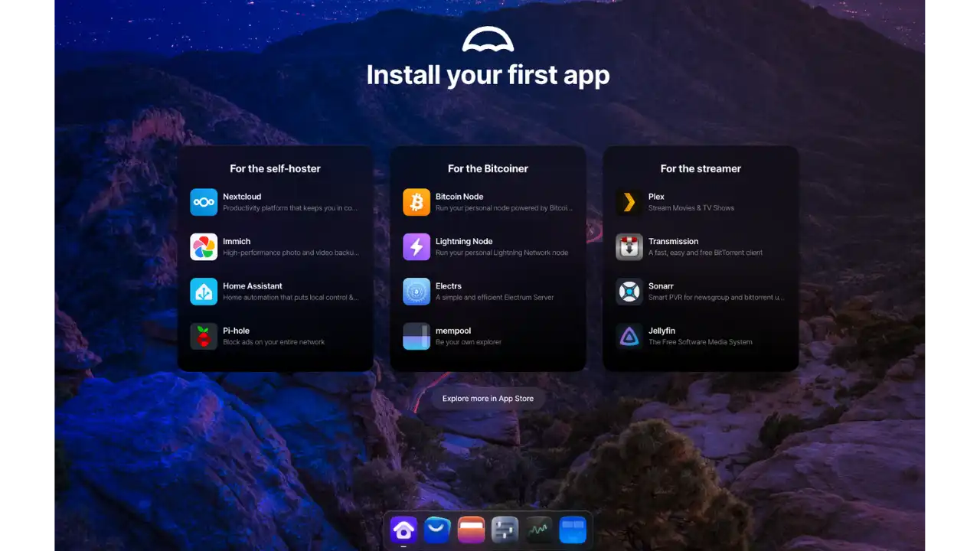Open Settings sliders icon in dock
Screen dimensions: 980x551
pyautogui.click(x=505, y=530)
